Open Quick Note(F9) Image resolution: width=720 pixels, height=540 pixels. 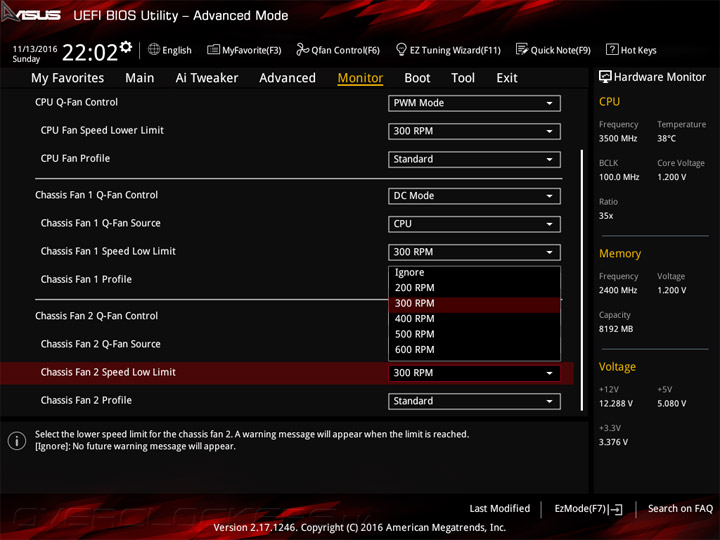pos(553,50)
